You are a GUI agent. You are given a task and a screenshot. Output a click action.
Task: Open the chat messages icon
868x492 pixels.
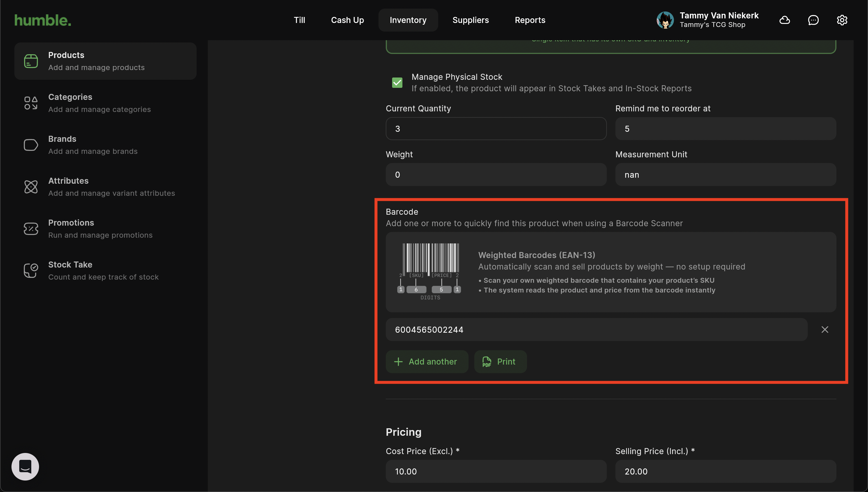coord(813,20)
